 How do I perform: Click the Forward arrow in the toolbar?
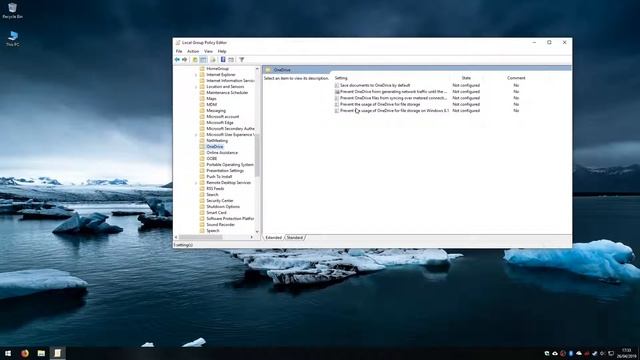pyautogui.click(x=184, y=60)
